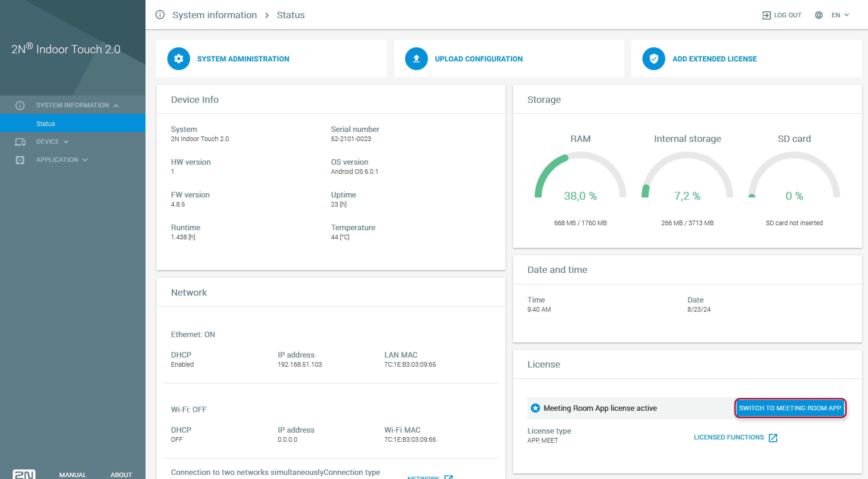Open the Licensed Functions link

(728, 437)
